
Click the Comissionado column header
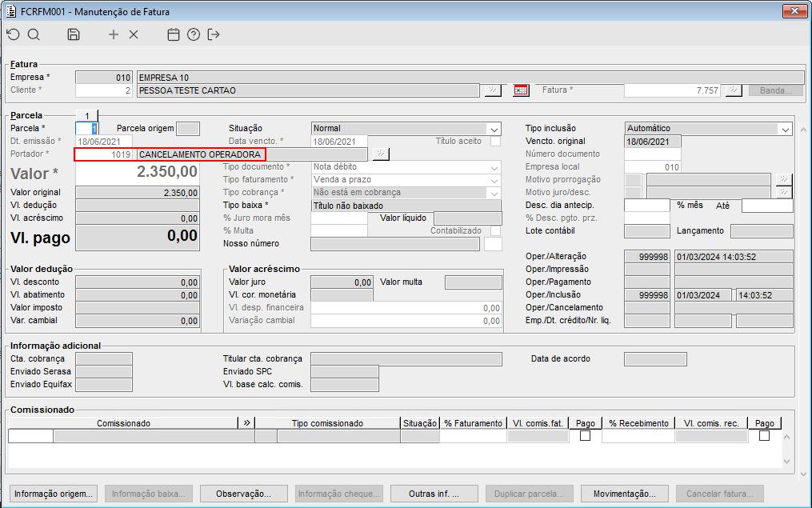(x=123, y=423)
